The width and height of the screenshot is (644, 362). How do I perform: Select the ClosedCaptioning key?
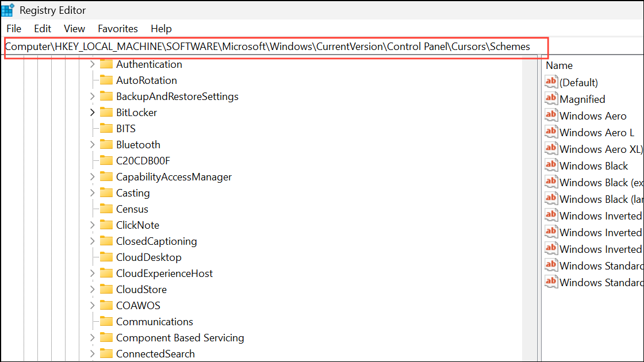tap(156, 241)
